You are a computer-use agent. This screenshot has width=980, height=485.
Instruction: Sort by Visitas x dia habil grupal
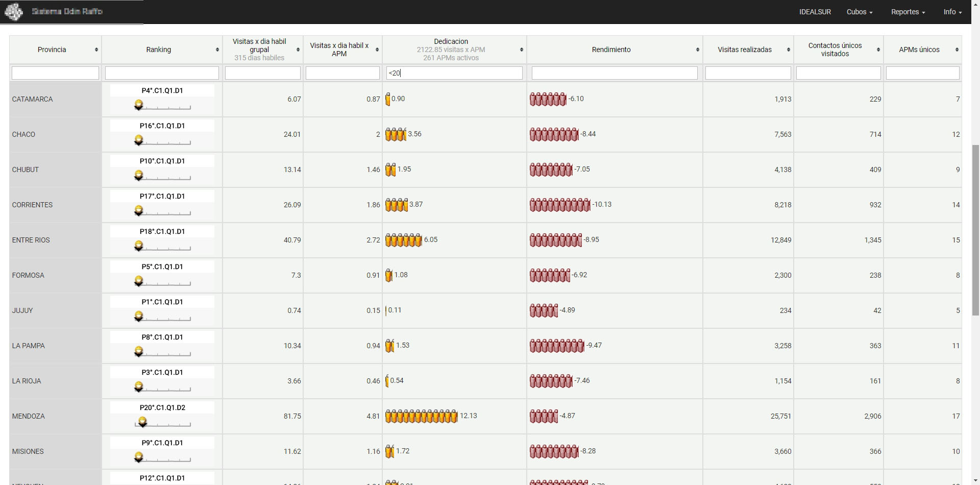263,50
